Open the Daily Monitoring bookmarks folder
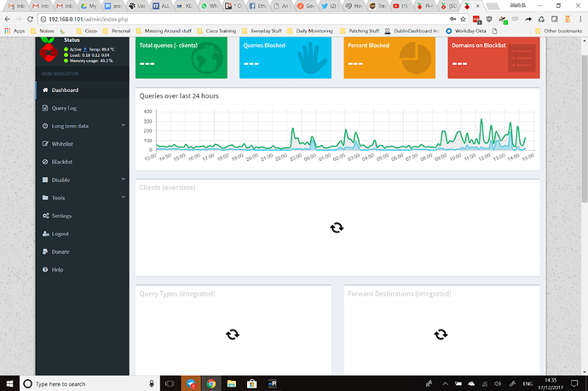The height and width of the screenshot is (391, 588). 310,32
